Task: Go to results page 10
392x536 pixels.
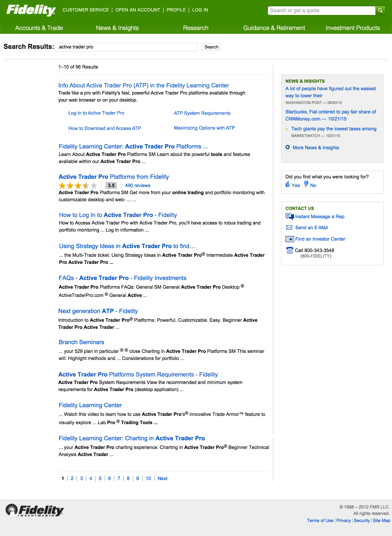Action: point(148,478)
